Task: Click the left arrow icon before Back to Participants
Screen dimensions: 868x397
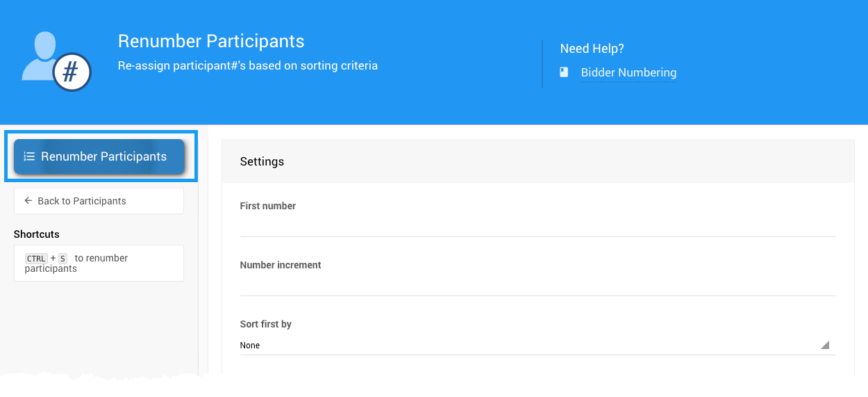Action: click(x=28, y=201)
